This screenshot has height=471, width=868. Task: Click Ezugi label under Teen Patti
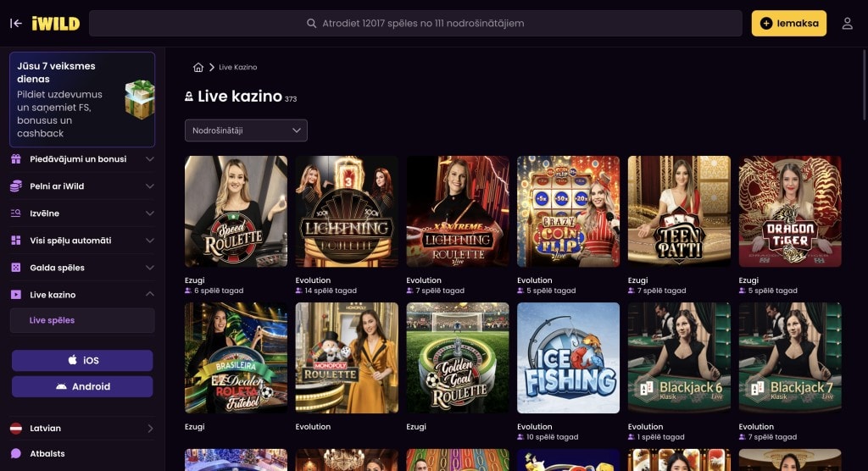tap(637, 280)
